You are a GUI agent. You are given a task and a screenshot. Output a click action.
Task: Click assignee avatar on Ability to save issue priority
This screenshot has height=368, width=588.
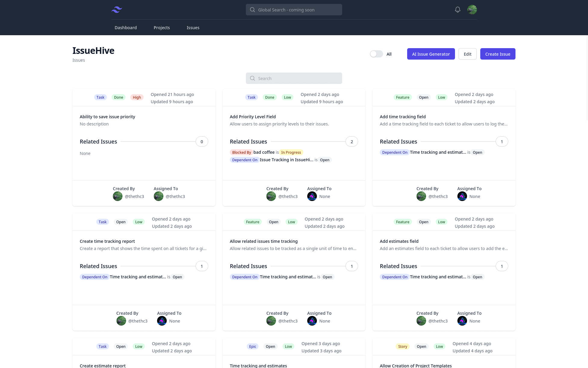[x=158, y=196]
